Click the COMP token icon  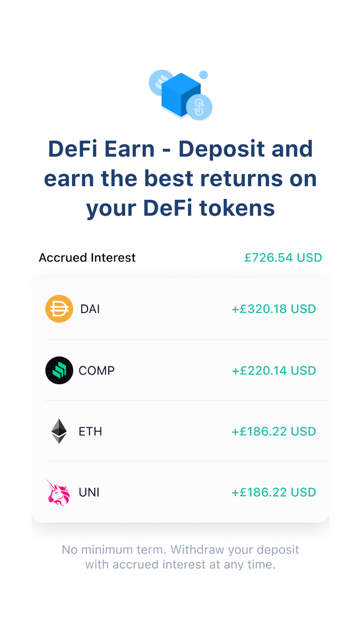point(59,370)
